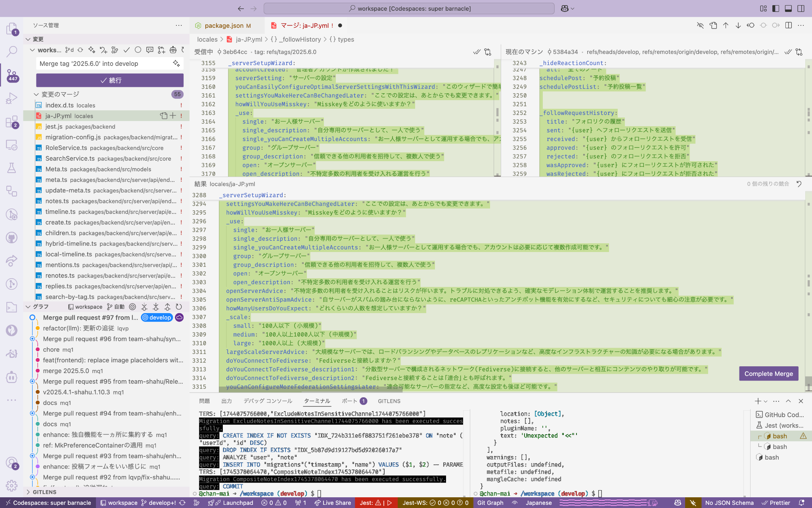Generate commit message with sparkle in message box
812x508 pixels.
tap(176, 63)
